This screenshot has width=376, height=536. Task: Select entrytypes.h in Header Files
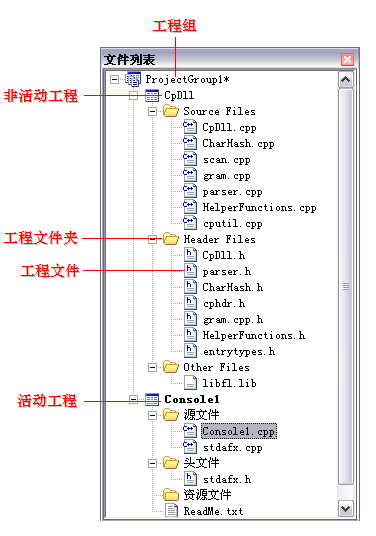pyautogui.click(x=239, y=351)
